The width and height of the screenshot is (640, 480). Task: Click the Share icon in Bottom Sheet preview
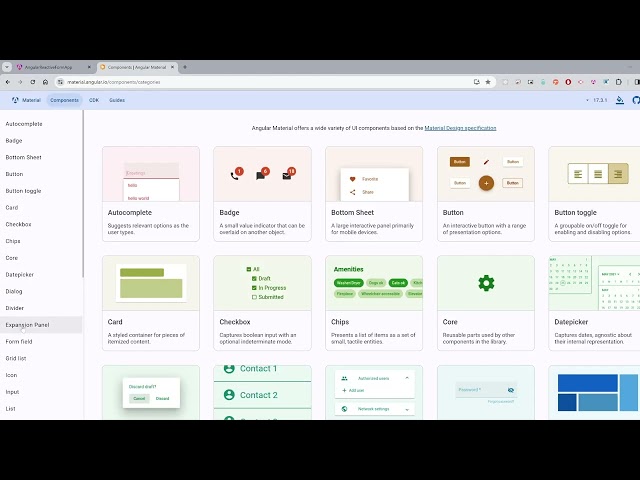(x=352, y=192)
